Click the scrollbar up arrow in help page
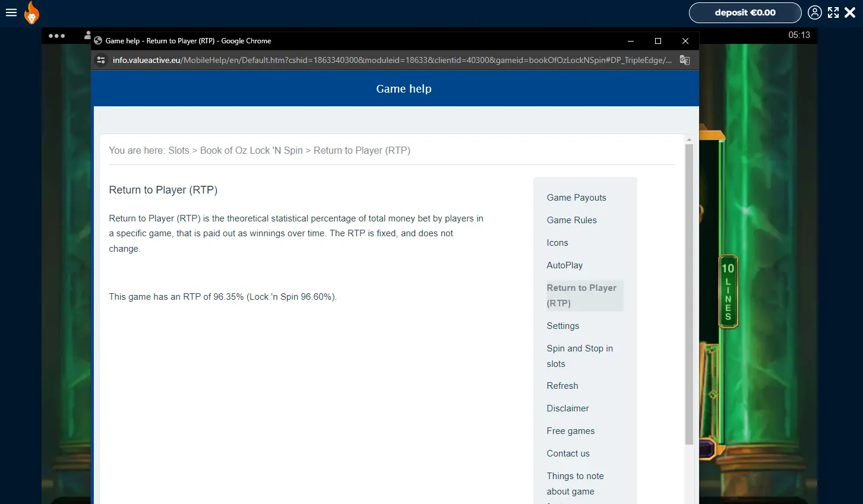The width and height of the screenshot is (863, 504). point(689,140)
